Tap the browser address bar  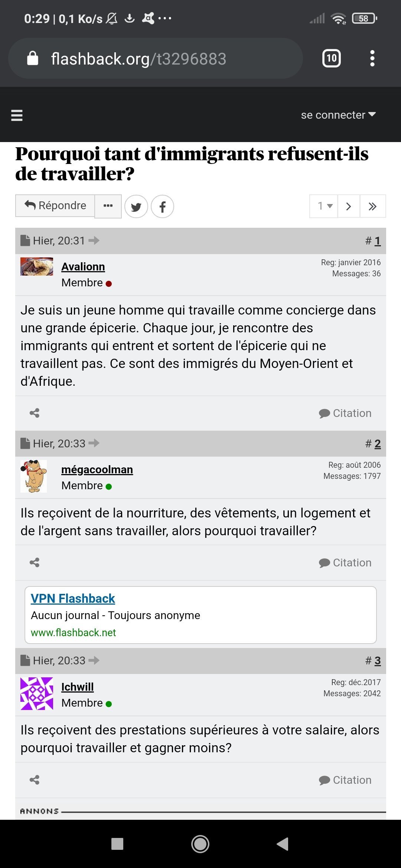point(156,59)
